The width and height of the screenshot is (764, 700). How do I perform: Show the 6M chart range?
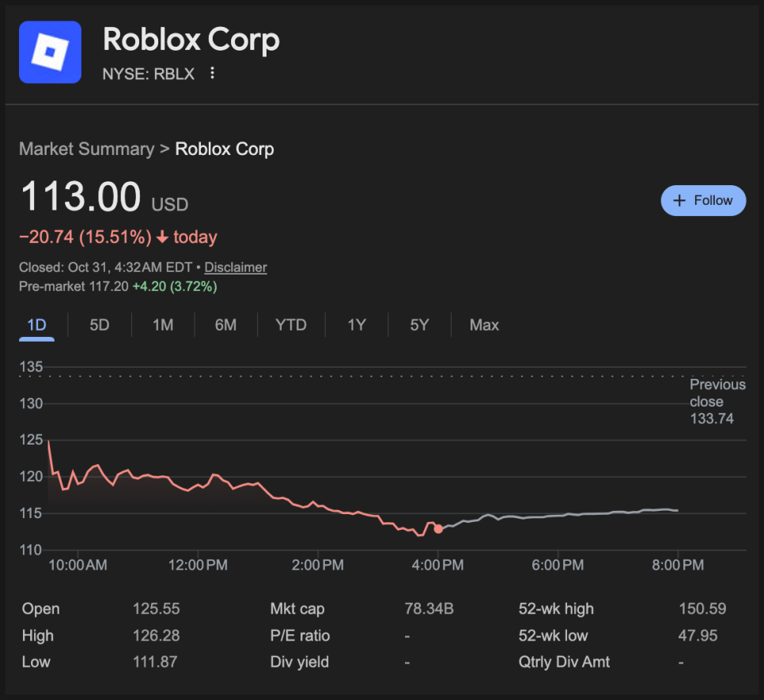(x=225, y=325)
